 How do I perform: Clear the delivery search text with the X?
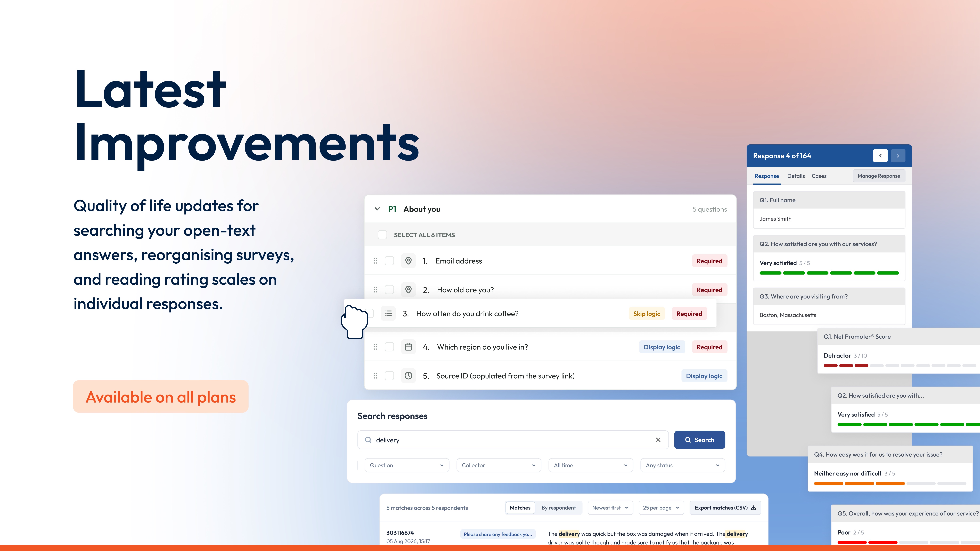658,440
